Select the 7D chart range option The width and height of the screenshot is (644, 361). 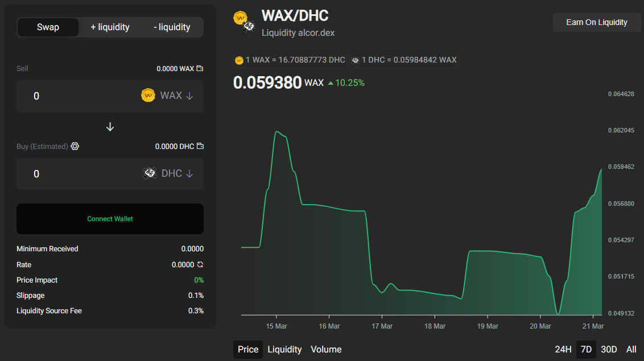[x=586, y=349]
